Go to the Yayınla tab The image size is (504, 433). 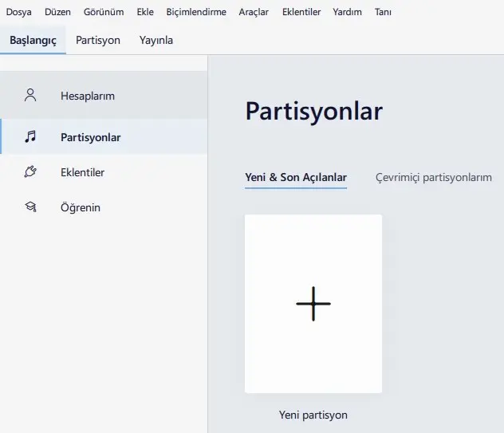point(156,40)
